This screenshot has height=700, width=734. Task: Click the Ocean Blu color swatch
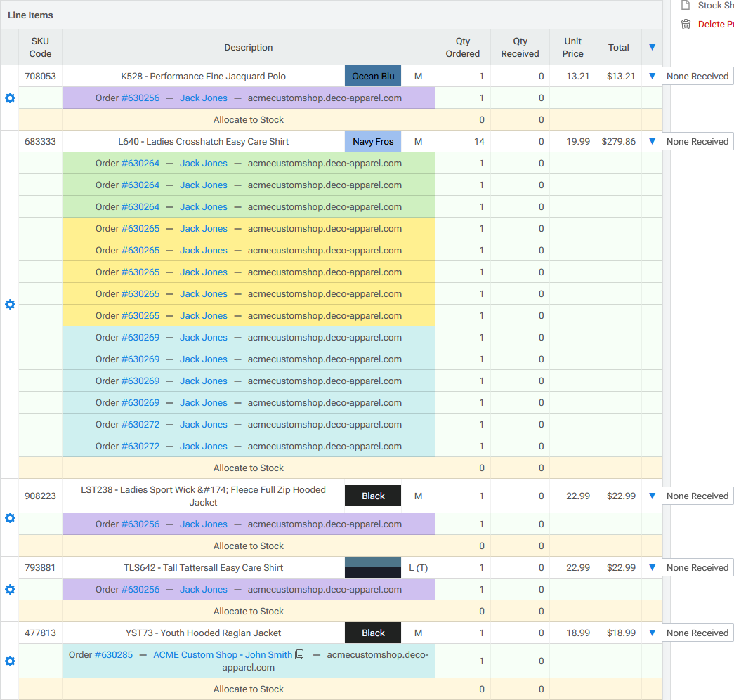click(373, 77)
